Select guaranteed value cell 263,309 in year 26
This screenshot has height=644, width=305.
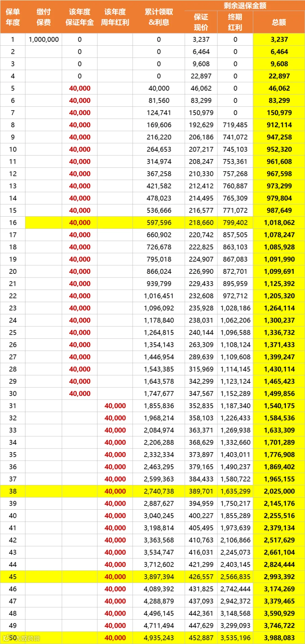point(201,345)
